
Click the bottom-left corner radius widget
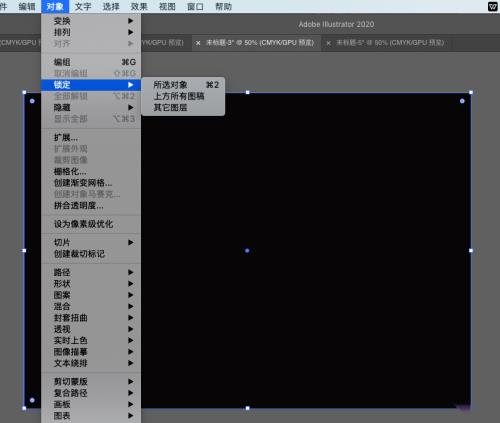click(32, 400)
